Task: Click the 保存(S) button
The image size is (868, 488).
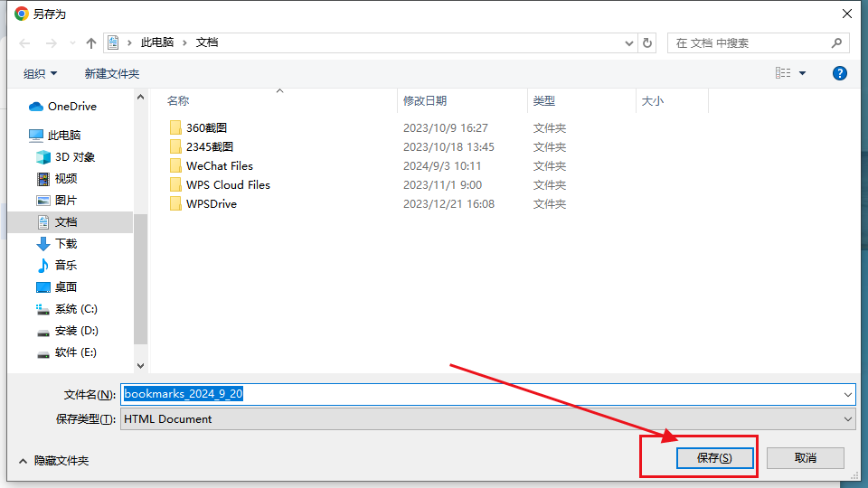Action: pos(714,458)
